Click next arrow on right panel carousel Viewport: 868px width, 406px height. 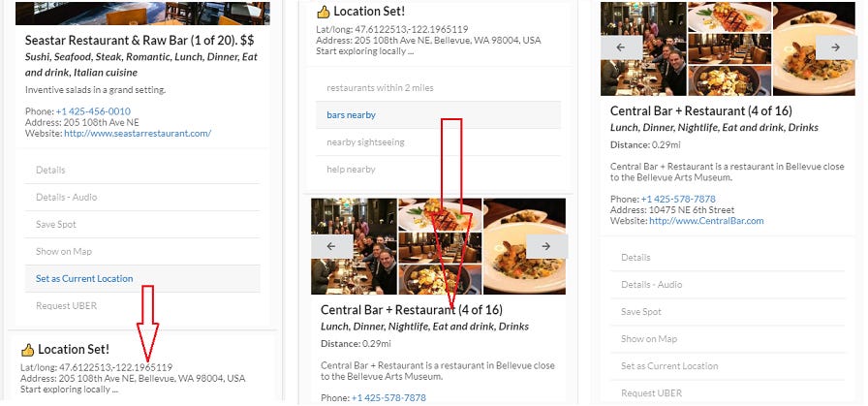point(836,47)
